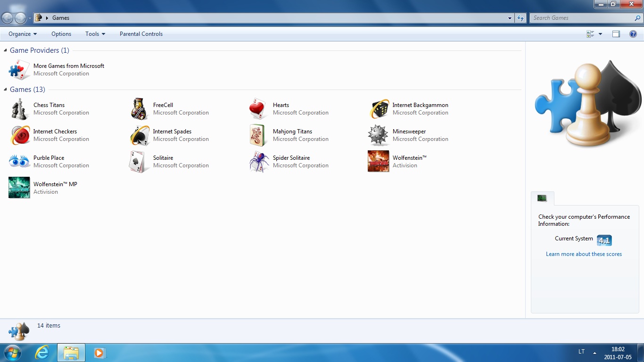
Task: Show the help question mark icon
Action: 633,34
